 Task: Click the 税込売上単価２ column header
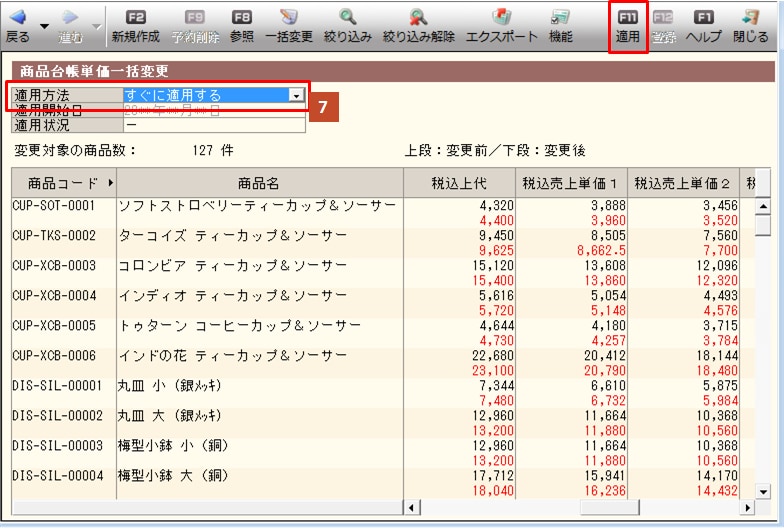pos(683,183)
